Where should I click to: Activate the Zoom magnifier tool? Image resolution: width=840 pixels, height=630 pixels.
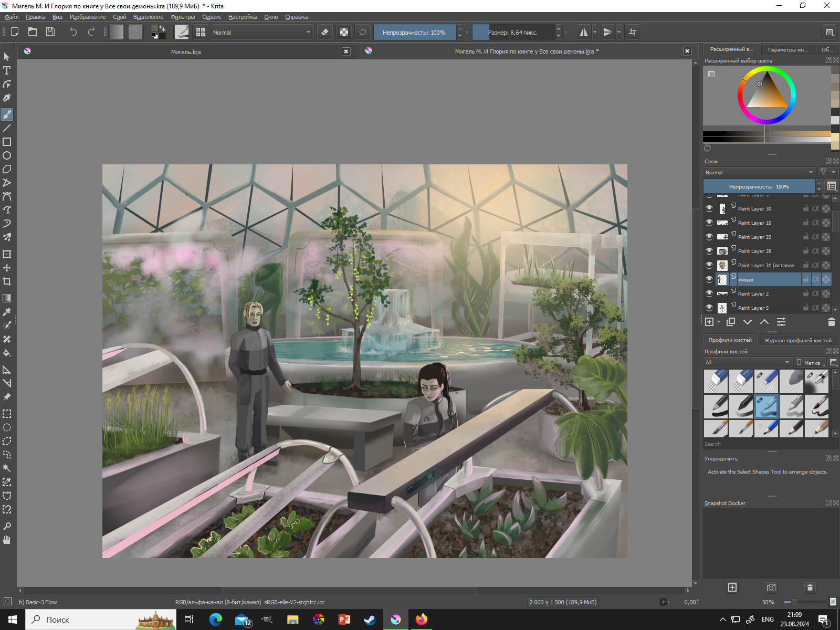(x=7, y=526)
